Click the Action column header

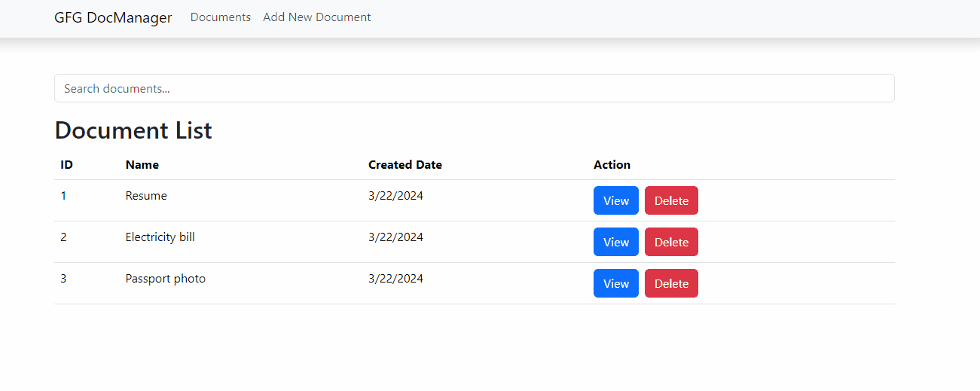point(612,165)
